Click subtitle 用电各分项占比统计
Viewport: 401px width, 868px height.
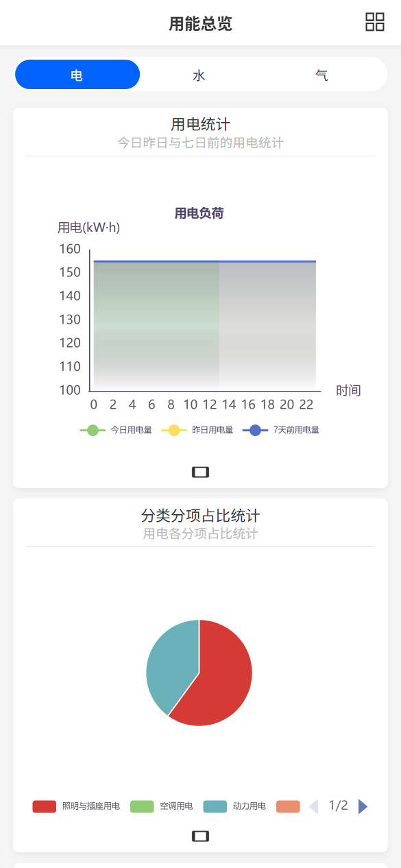point(200,533)
